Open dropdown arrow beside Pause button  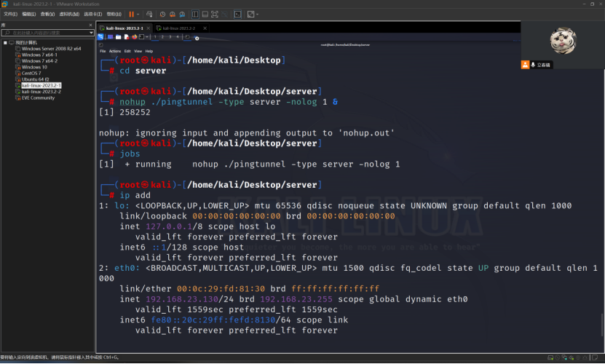138,15
